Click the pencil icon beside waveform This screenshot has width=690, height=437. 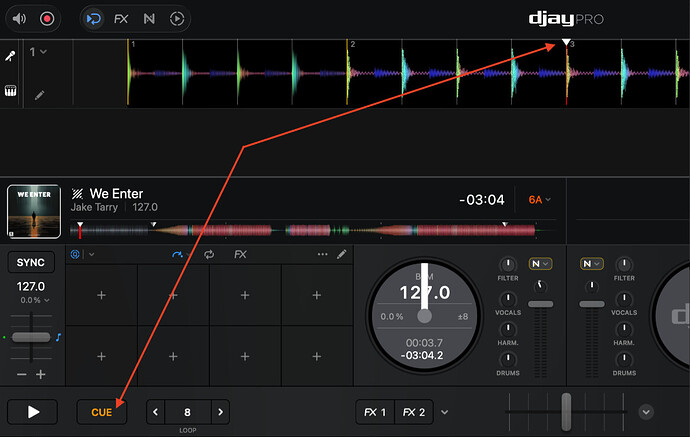[x=40, y=95]
